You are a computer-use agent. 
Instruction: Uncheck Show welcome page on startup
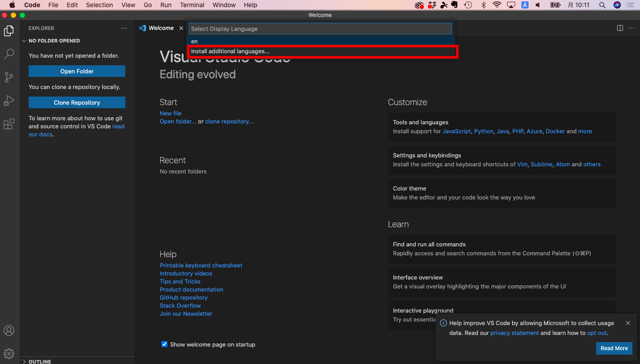click(x=165, y=344)
